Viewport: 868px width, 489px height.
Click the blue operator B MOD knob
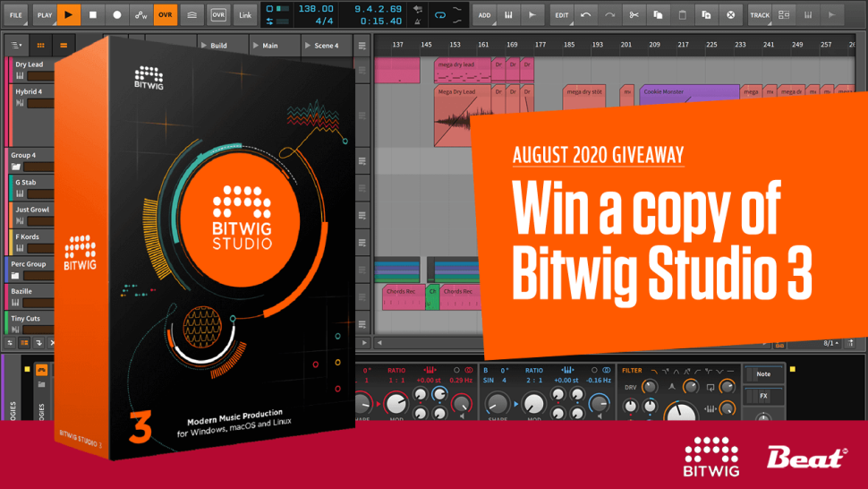[x=533, y=405]
